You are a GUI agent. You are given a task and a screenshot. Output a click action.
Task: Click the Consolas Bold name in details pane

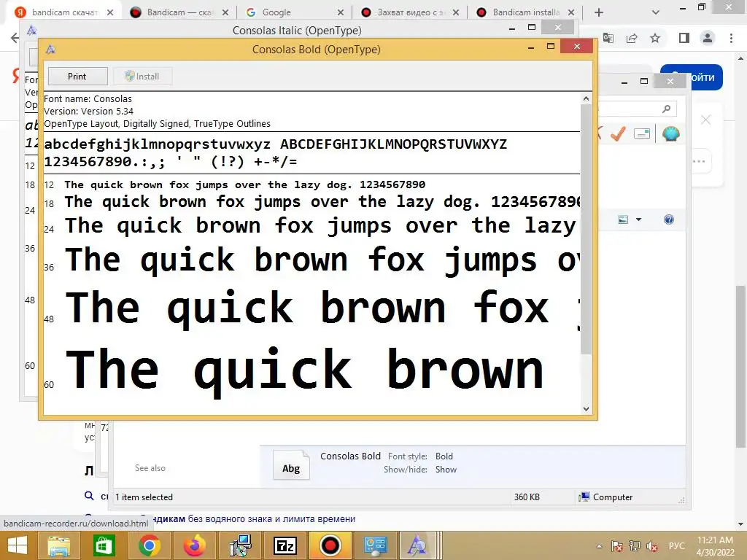pyautogui.click(x=351, y=456)
